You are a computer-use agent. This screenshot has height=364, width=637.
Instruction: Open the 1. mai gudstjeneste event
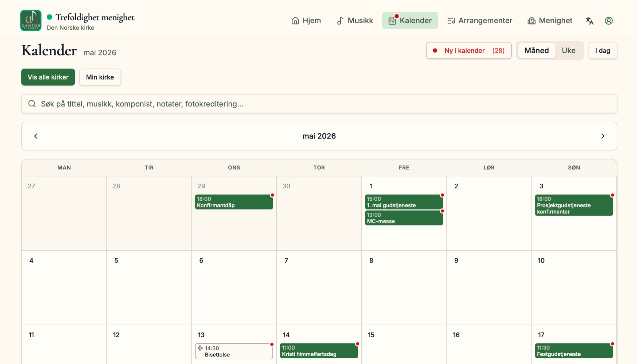point(404,202)
